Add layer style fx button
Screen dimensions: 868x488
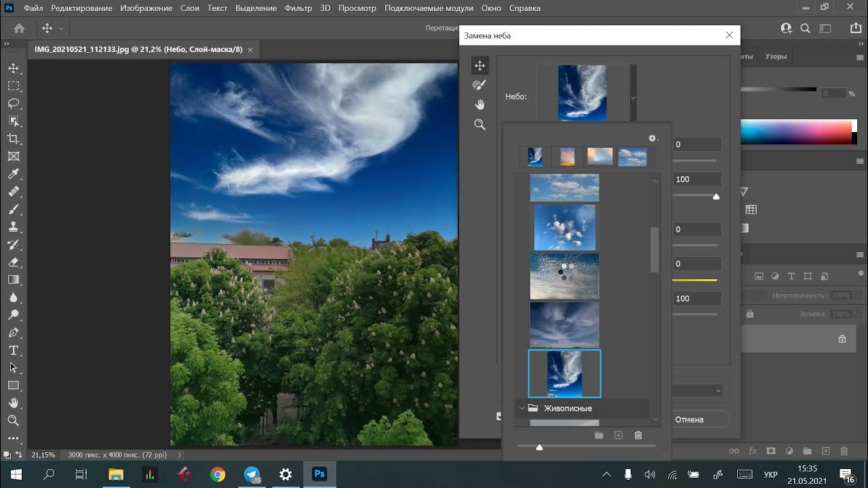coord(753,451)
